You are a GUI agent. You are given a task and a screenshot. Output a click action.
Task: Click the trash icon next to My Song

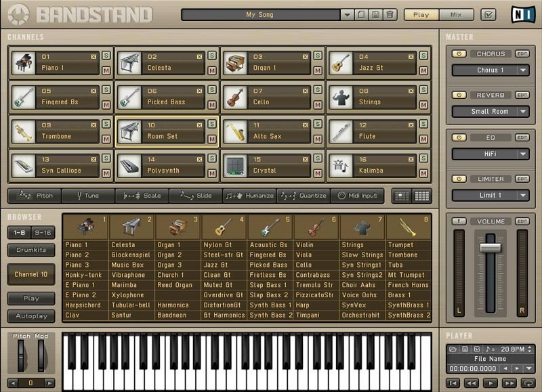coord(390,14)
